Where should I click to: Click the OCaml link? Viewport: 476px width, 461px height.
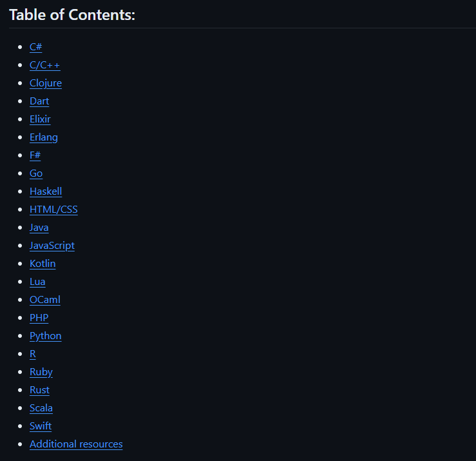coord(45,300)
